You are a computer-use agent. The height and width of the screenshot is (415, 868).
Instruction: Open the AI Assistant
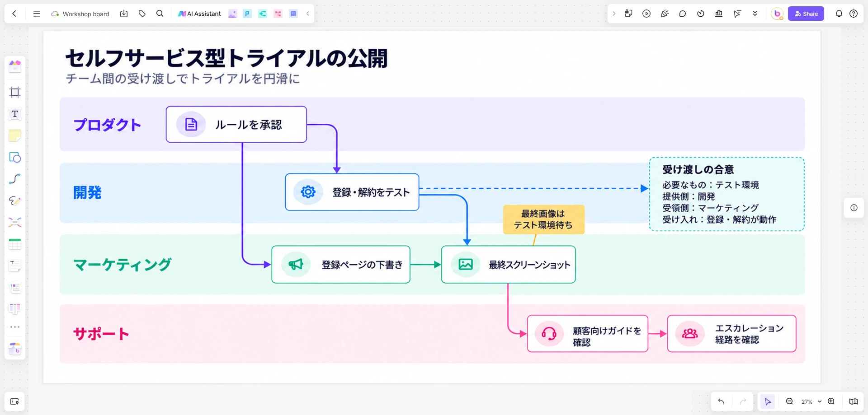199,14
